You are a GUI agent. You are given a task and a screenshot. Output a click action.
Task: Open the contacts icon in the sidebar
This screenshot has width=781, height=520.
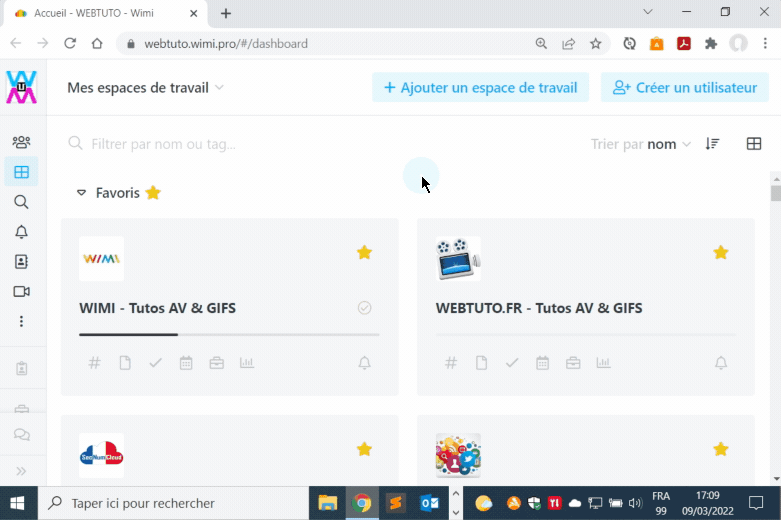[21, 261]
